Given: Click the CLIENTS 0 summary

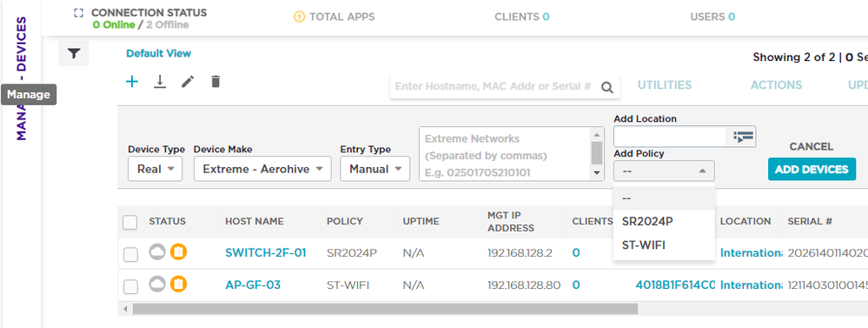Looking at the screenshot, I should point(521,17).
